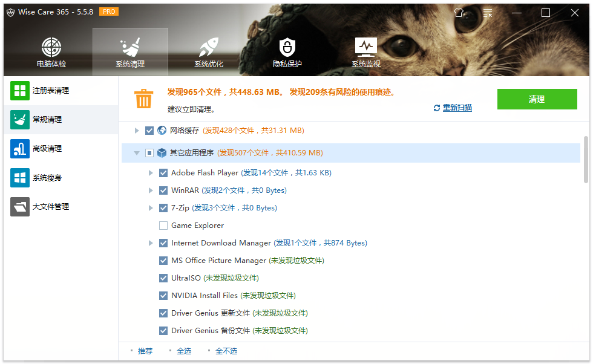Click the 建议立即清理 text
This screenshot has height=364, width=593.
(191, 109)
